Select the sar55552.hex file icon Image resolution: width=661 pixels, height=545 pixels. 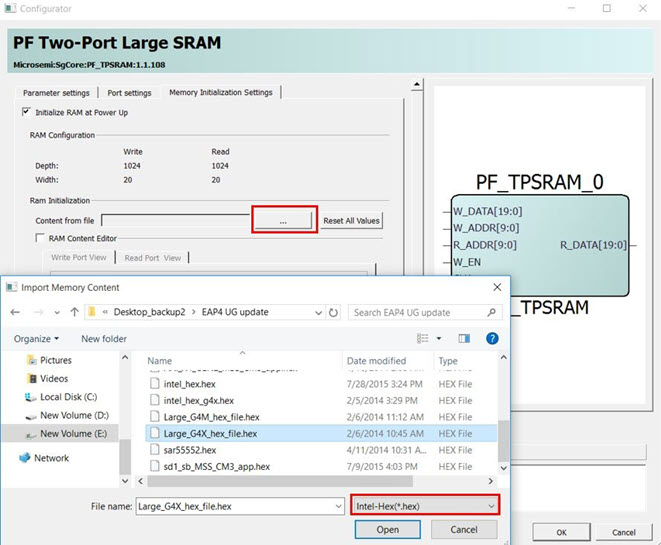(x=154, y=450)
